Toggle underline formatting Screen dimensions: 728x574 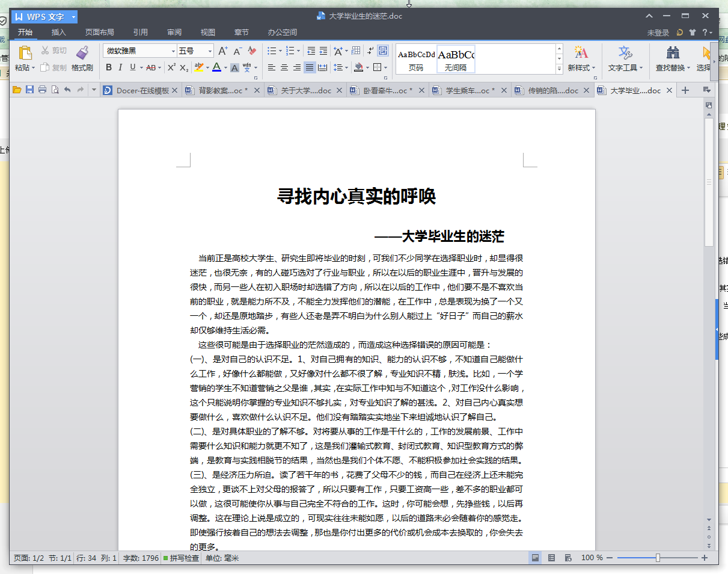pyautogui.click(x=133, y=67)
